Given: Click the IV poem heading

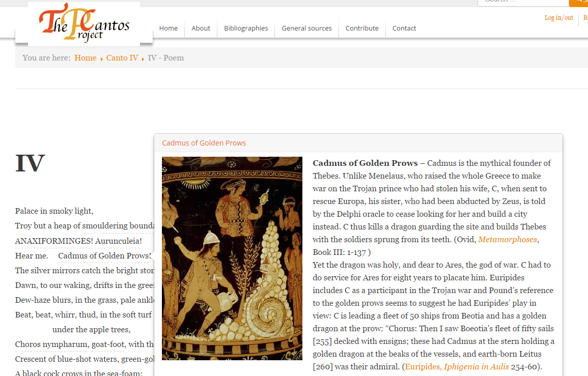Looking at the screenshot, I should 30,163.
